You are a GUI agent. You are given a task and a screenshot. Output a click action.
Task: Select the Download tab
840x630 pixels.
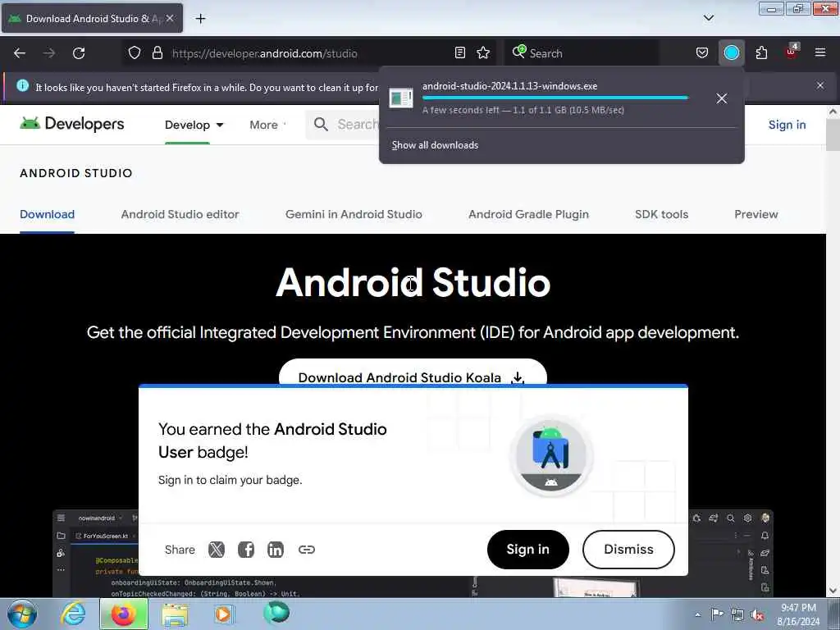click(x=47, y=214)
